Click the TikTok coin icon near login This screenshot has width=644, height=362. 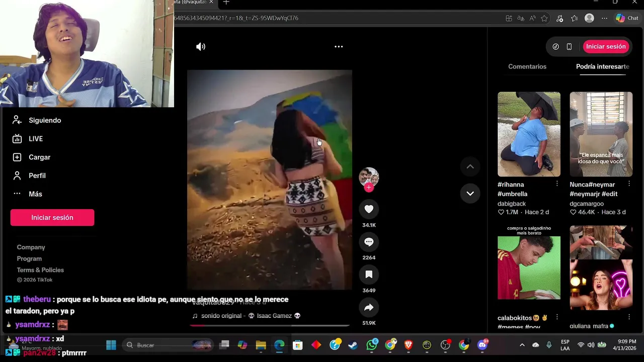[x=555, y=47]
